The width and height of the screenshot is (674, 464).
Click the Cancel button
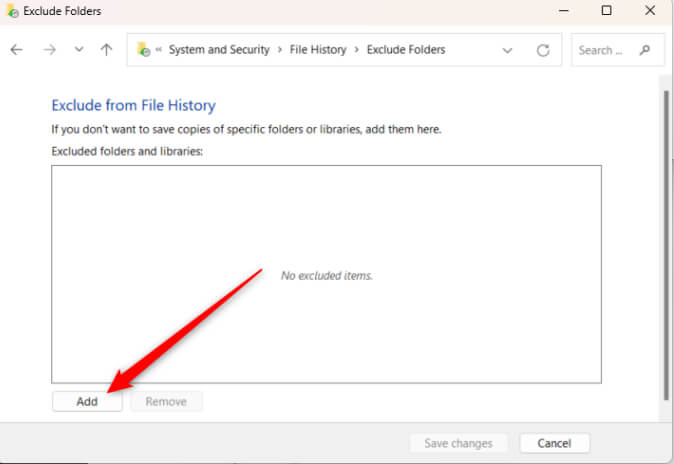(x=555, y=443)
